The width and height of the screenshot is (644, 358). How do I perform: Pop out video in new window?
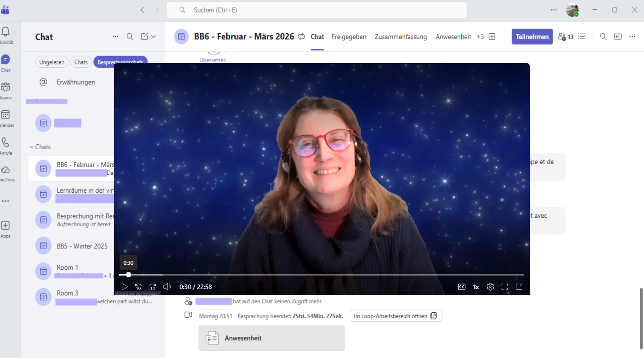point(519,287)
